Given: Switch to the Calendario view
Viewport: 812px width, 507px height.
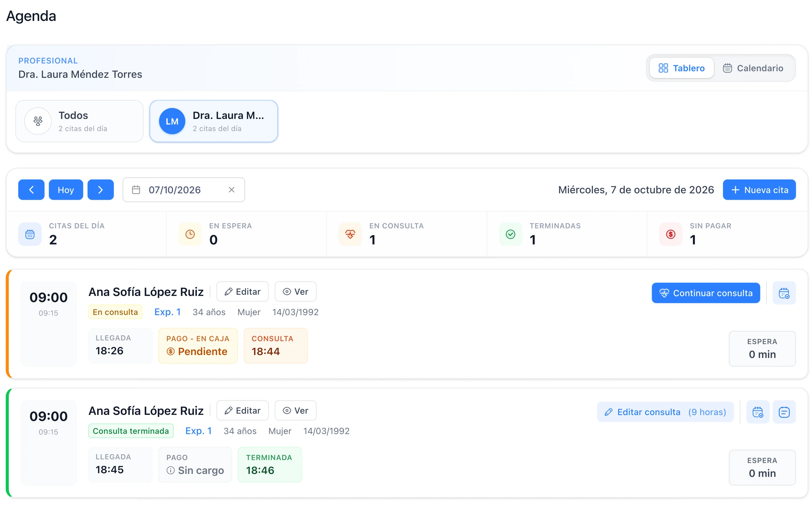Looking at the screenshot, I should [753, 68].
